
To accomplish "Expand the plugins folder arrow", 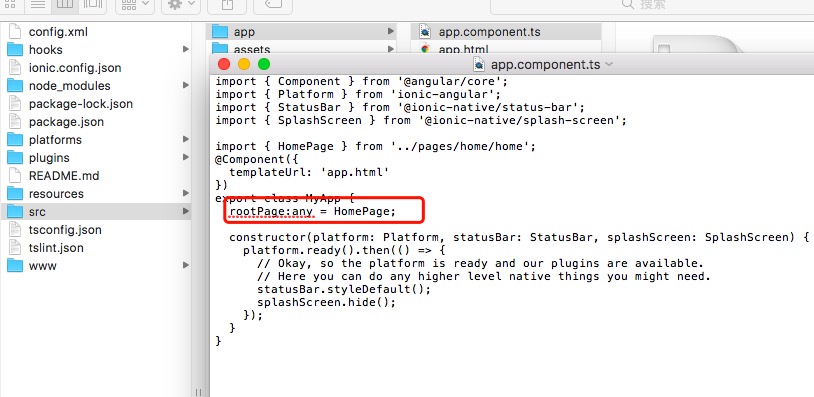I will click(x=186, y=157).
